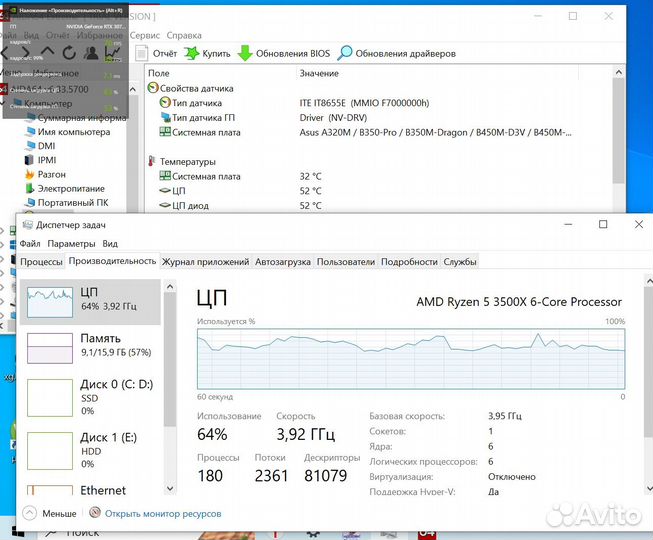Click the AIDA64 up-level arrow icon

coord(47,52)
